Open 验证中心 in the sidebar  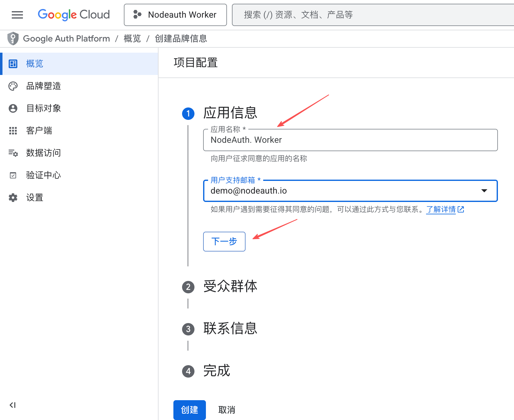43,175
